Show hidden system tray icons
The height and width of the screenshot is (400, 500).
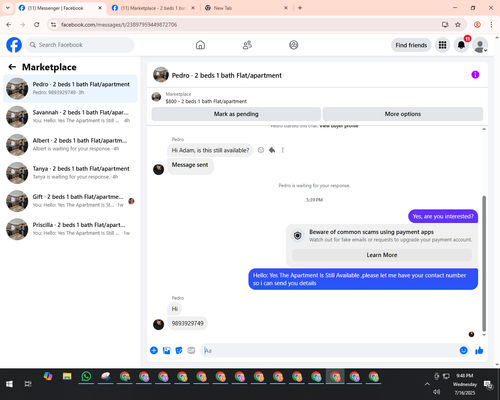tap(427, 384)
